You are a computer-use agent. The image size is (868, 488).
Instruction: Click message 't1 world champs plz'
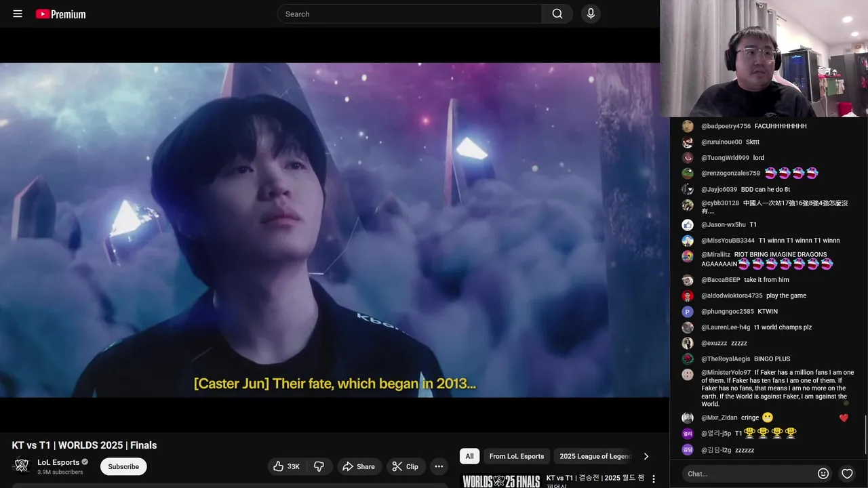[783, 327]
